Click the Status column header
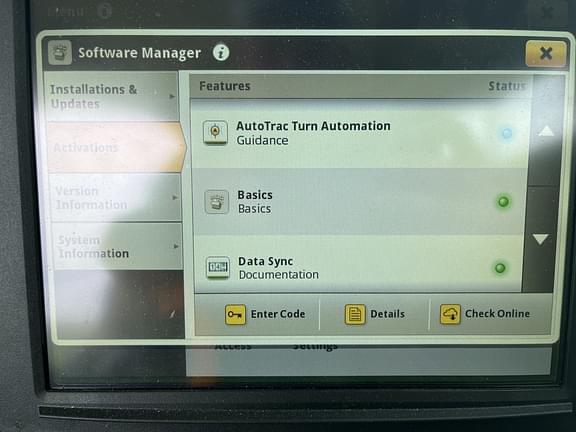This screenshot has width=576, height=432. 507,86
